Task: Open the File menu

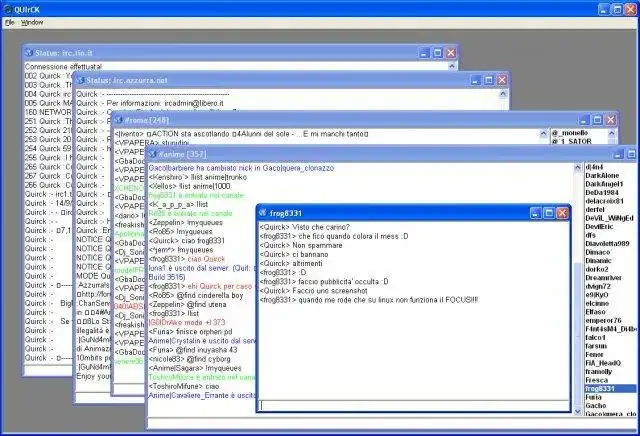Action: tap(10, 22)
